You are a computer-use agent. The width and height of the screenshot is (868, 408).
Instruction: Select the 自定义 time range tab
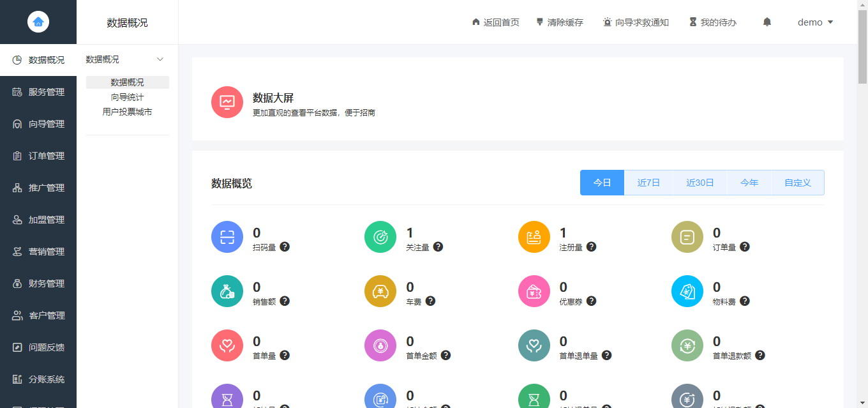tap(798, 183)
